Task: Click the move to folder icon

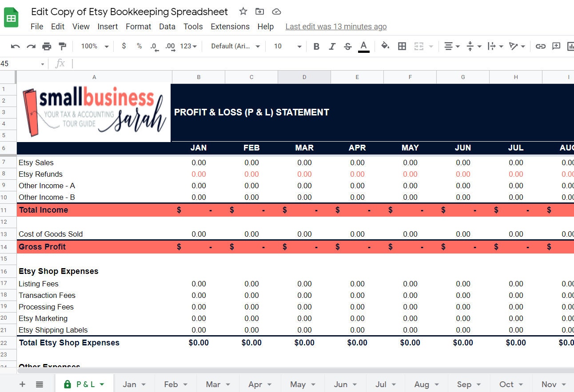Action: pyautogui.click(x=259, y=12)
